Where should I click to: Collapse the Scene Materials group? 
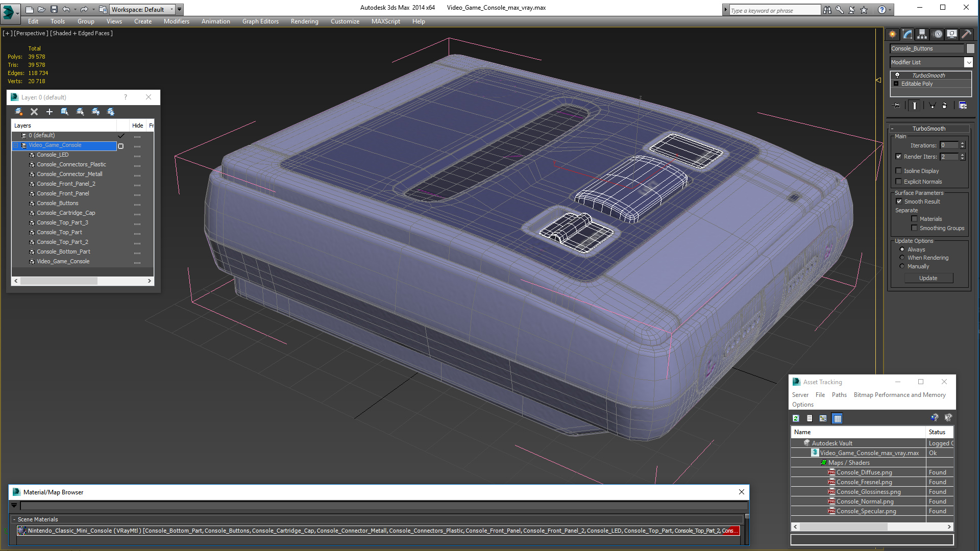14,519
